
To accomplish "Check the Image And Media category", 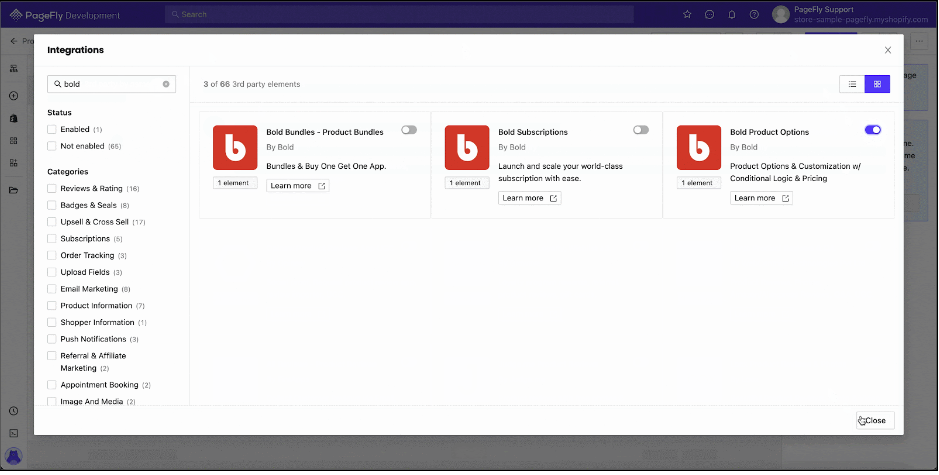I will point(52,402).
